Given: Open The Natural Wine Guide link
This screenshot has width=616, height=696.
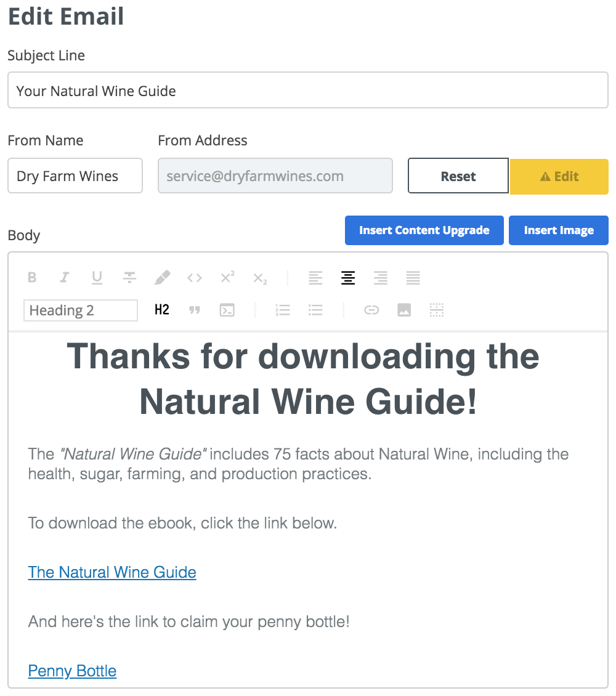Looking at the screenshot, I should point(112,572).
